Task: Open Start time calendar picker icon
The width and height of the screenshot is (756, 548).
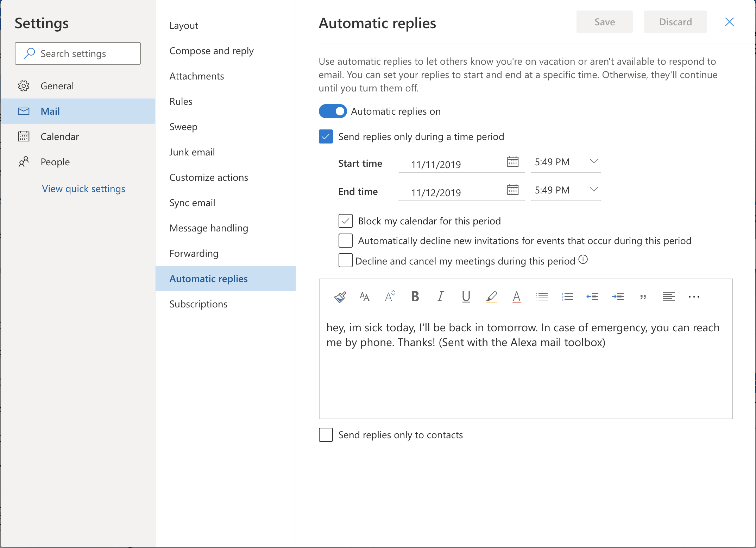Action: pos(512,162)
